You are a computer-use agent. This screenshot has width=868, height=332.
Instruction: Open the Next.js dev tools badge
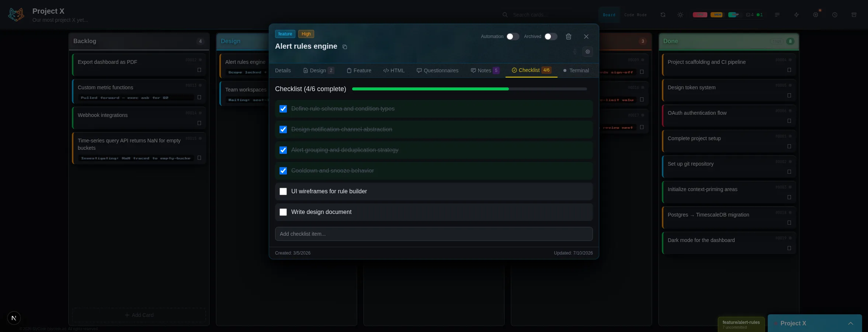14,318
